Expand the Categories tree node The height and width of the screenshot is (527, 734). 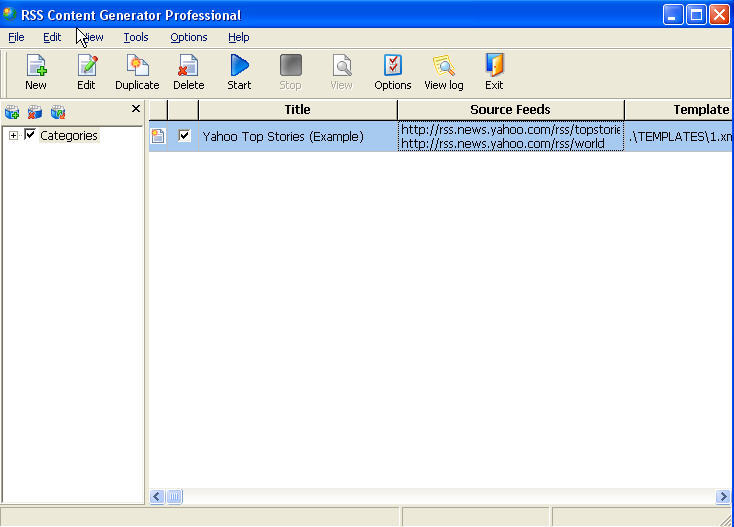(14, 135)
